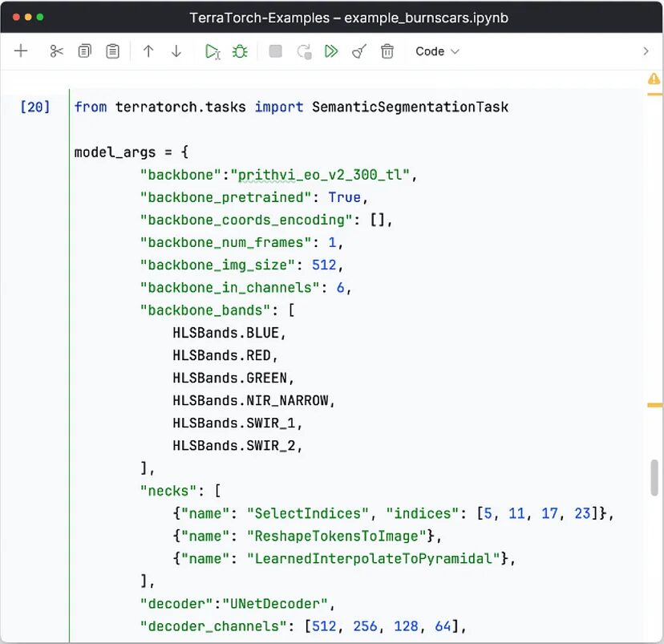Run the current cell
The width and height of the screenshot is (664, 644).
pos(210,51)
